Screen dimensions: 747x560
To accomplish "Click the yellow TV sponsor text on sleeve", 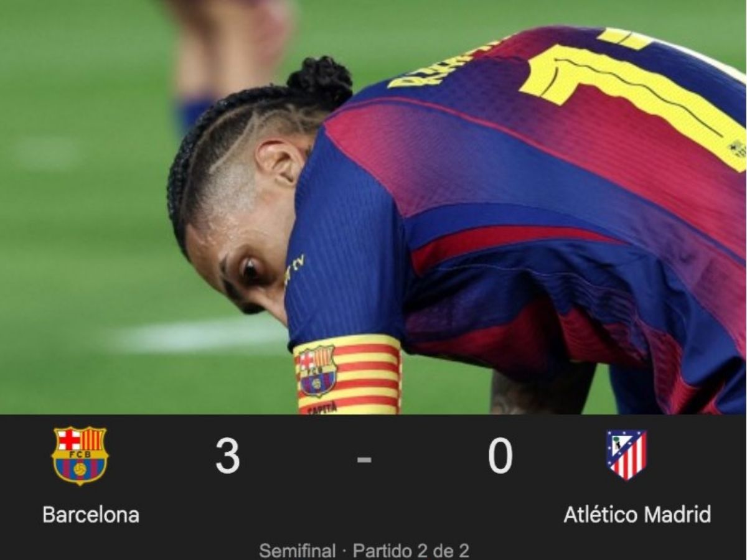I will [294, 268].
